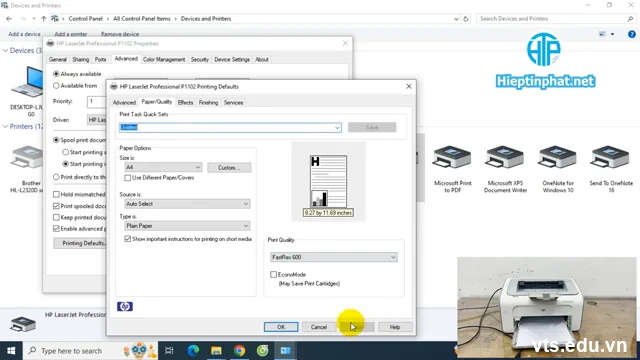This screenshot has height=360, width=640.
Task: Open the Source is Auto Select dropdown
Action: pos(187,204)
